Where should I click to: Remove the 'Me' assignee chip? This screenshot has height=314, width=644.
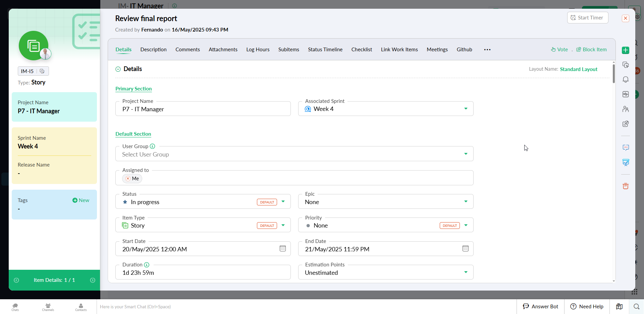click(x=128, y=179)
